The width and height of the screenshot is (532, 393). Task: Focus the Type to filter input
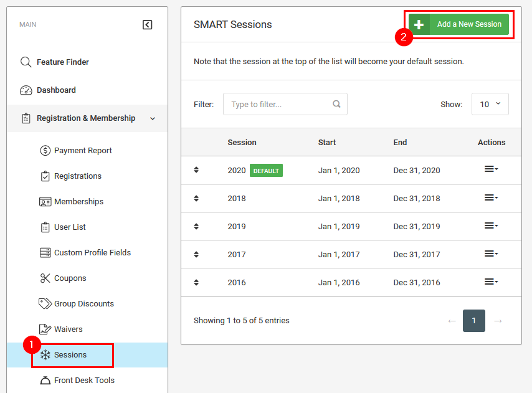coord(285,104)
